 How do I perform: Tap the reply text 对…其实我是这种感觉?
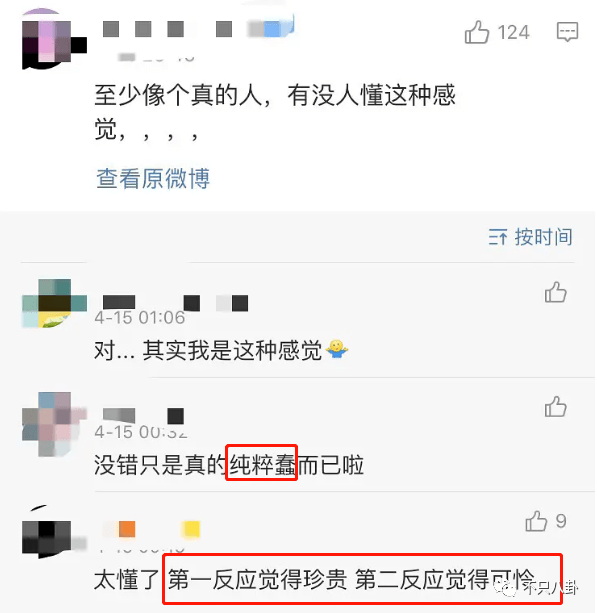click(208, 350)
